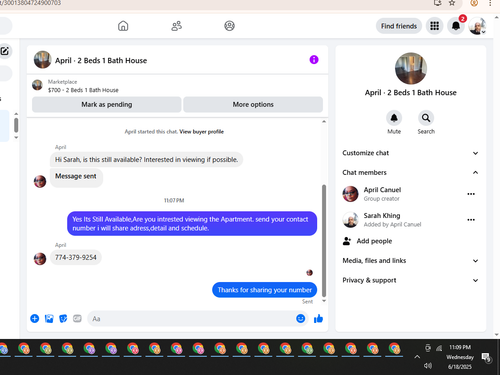Viewport: 500px width, 375px height.
Task: Open conversation information purple icon
Action: point(314,60)
